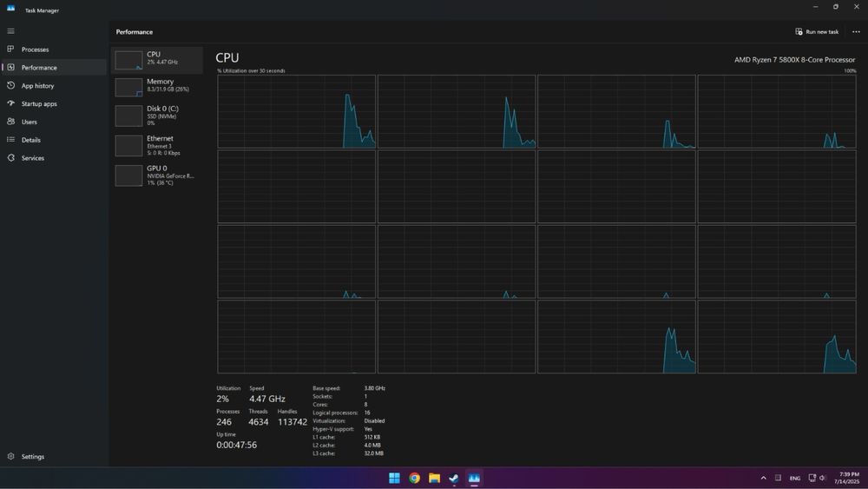The height and width of the screenshot is (489, 868).
Task: Go to Startup apps page
Action: pos(54,103)
